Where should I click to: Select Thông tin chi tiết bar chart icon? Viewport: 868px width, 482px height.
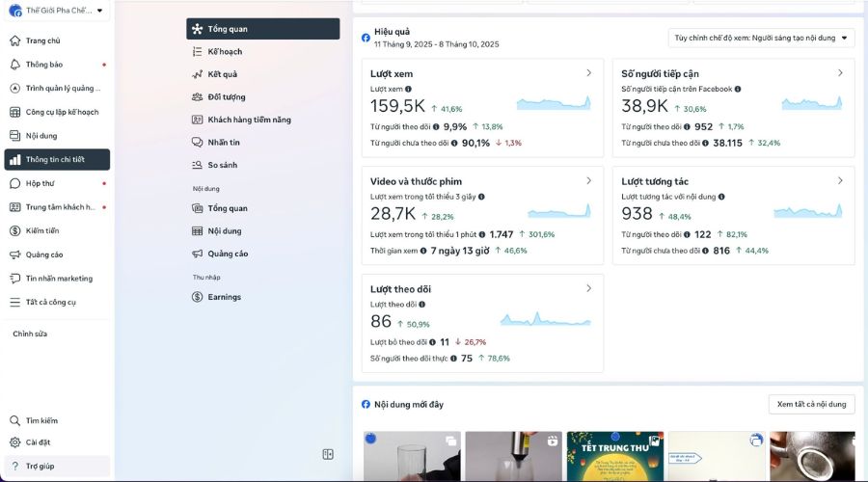tap(14, 159)
